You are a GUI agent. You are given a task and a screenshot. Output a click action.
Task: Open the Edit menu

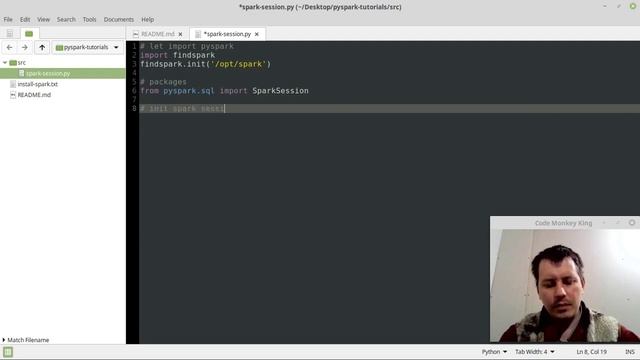click(x=25, y=20)
